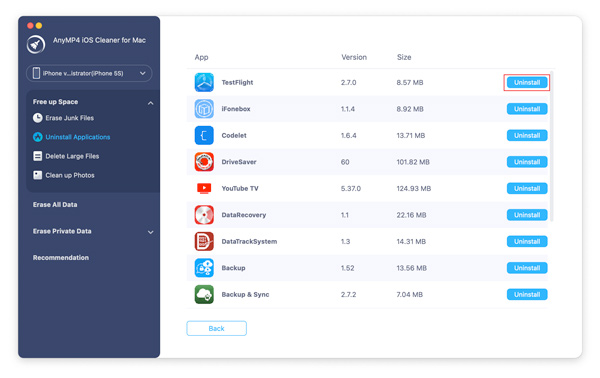Go to Erase All Data
The height and width of the screenshot is (378, 600).
(x=55, y=205)
